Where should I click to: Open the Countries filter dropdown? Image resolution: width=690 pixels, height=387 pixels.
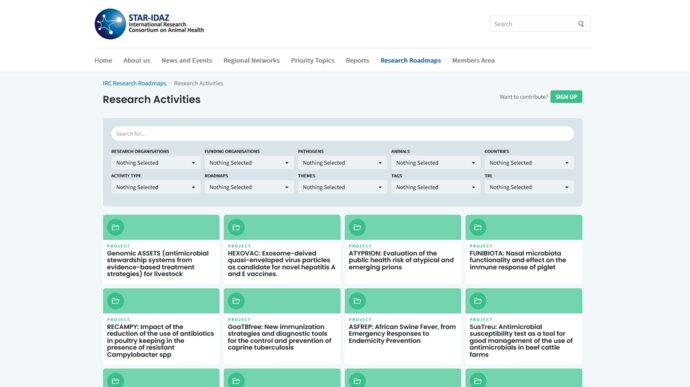click(529, 163)
